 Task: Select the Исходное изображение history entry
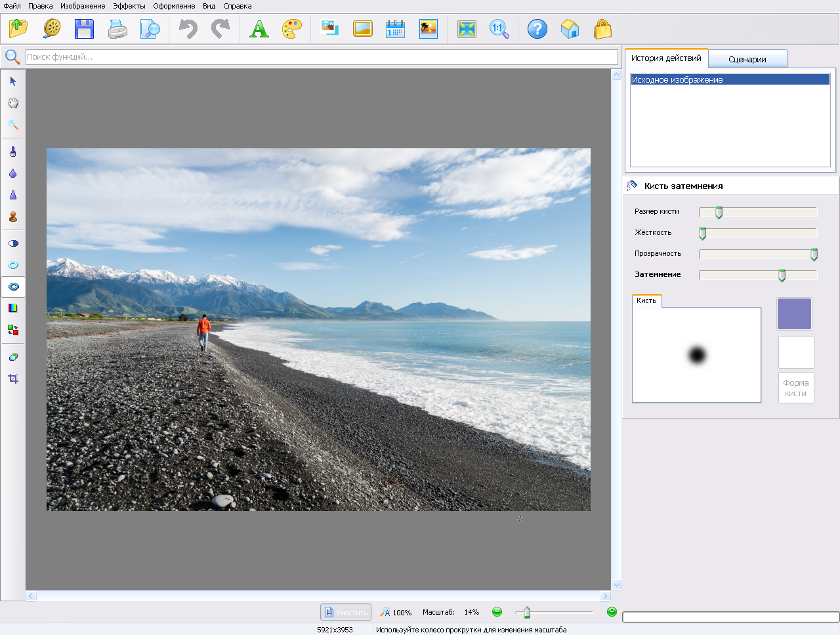click(730, 79)
